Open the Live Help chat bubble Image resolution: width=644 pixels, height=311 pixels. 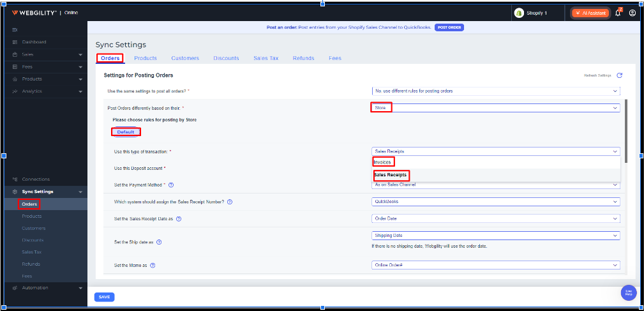pos(629,292)
